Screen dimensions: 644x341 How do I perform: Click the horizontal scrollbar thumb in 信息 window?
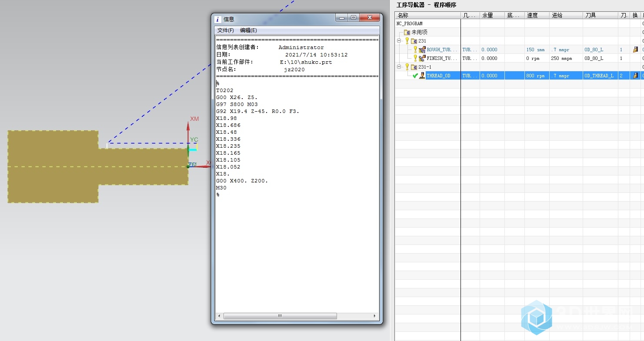pyautogui.click(x=280, y=316)
